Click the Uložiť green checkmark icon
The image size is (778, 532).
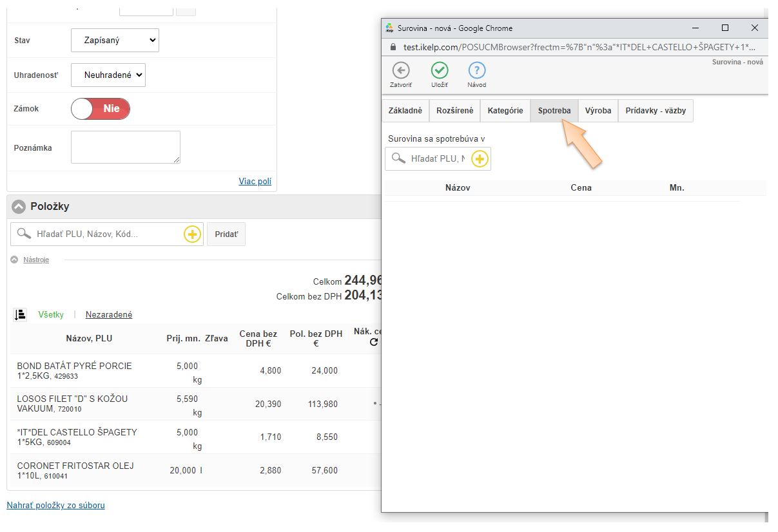point(440,70)
